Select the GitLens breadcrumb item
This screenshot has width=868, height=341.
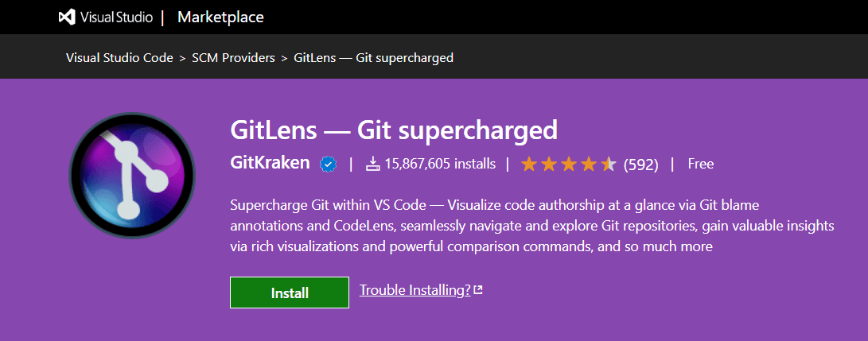374,58
